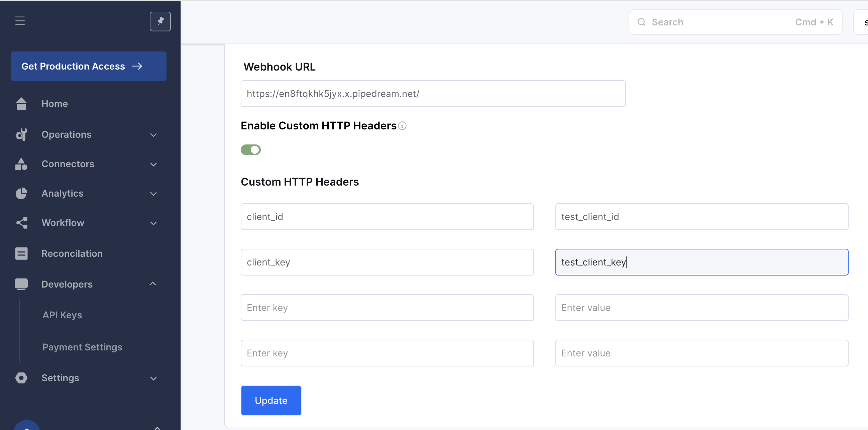Screen dimensions: 868x430
Task: Click the info icon beside Enable Custom HTTP Headers
Action: pos(402,126)
